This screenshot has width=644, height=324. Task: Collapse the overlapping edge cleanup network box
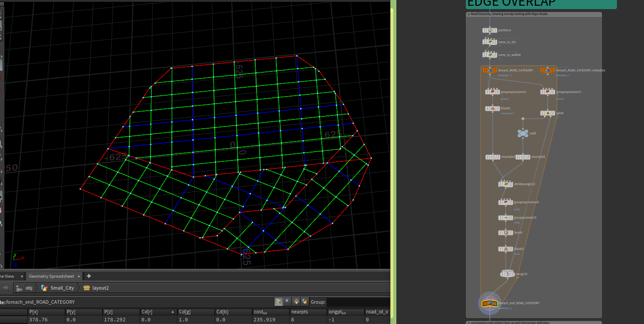[469, 323]
